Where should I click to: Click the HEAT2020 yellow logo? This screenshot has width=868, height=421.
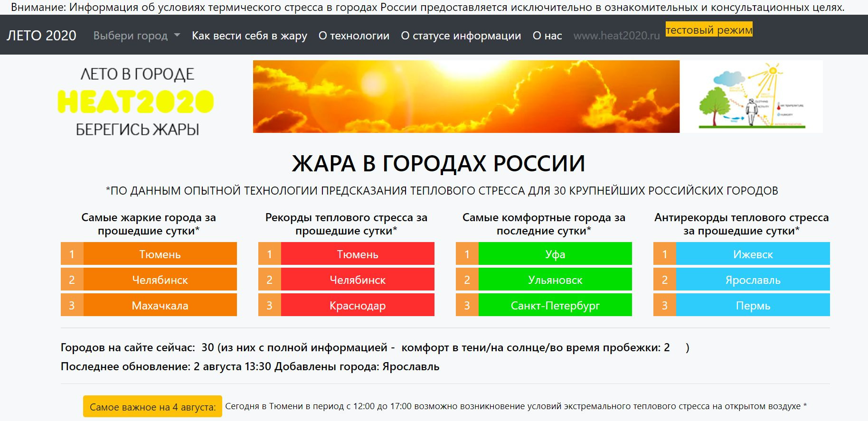pos(136,102)
